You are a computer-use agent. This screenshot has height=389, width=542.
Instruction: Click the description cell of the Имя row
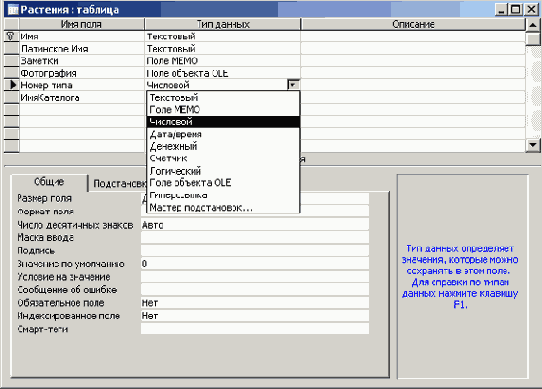(413, 36)
